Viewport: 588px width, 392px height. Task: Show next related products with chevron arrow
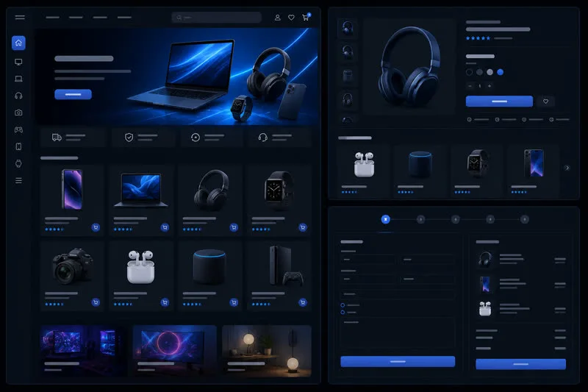(x=567, y=168)
